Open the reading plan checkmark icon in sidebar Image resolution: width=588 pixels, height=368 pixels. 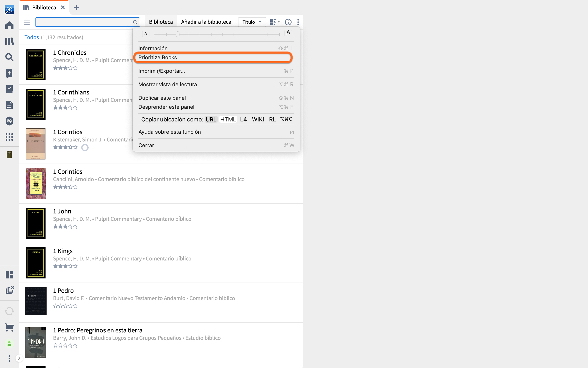point(9,89)
